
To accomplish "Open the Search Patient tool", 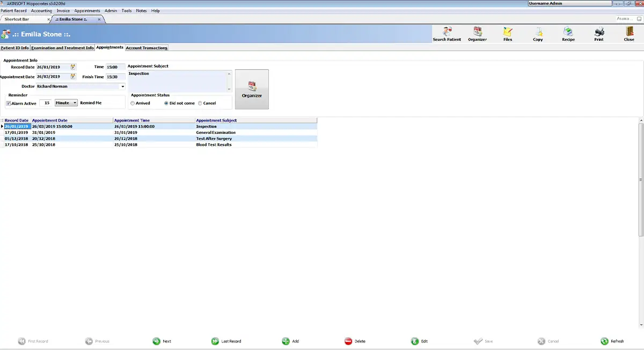I will (x=447, y=34).
